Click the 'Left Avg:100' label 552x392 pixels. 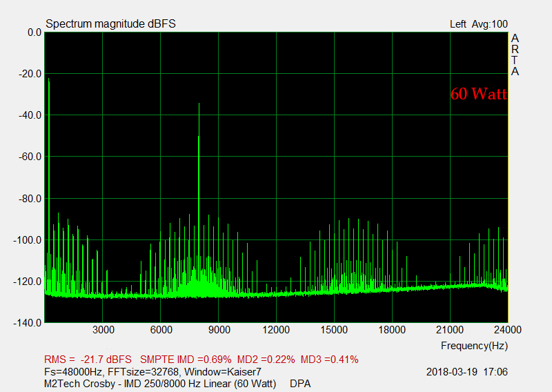click(479, 24)
